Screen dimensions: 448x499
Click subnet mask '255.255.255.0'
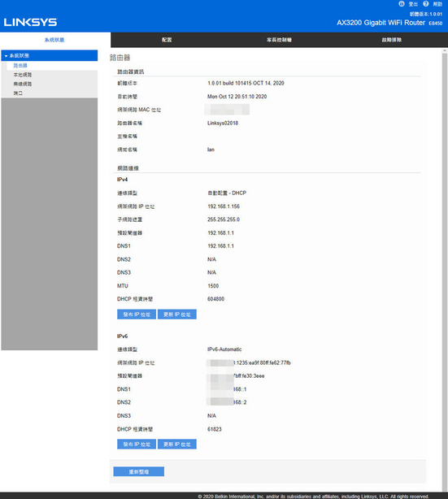pyautogui.click(x=224, y=219)
